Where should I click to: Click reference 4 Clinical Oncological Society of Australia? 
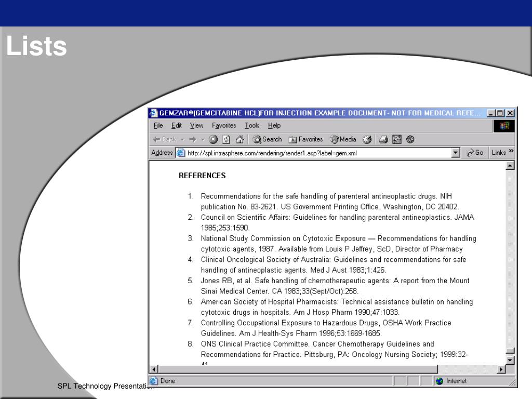(333, 264)
